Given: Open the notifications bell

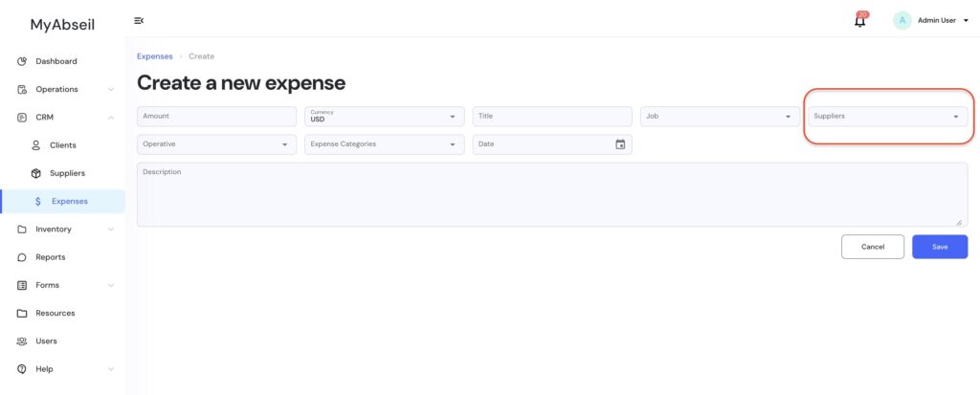Looking at the screenshot, I should pos(859,21).
